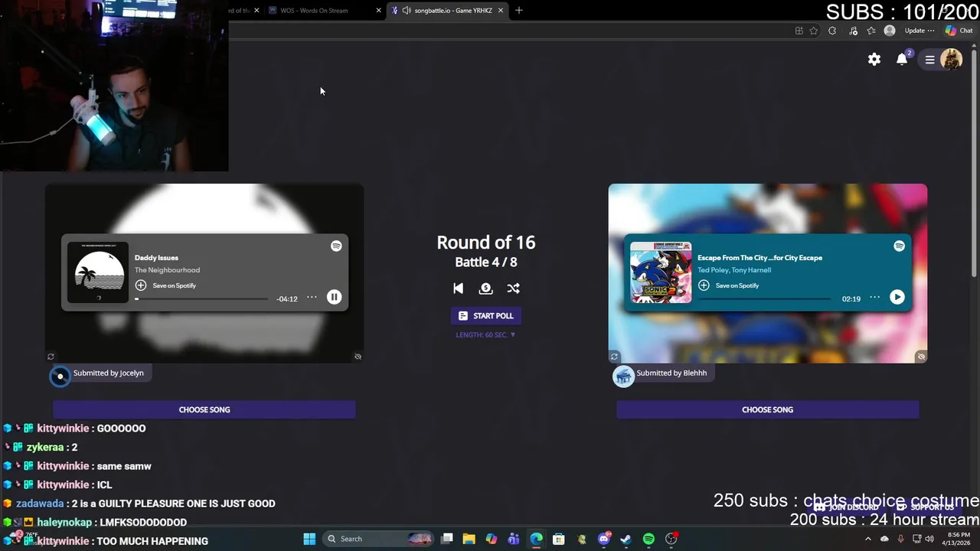Start the poll
980x551 pixels.
click(x=485, y=316)
